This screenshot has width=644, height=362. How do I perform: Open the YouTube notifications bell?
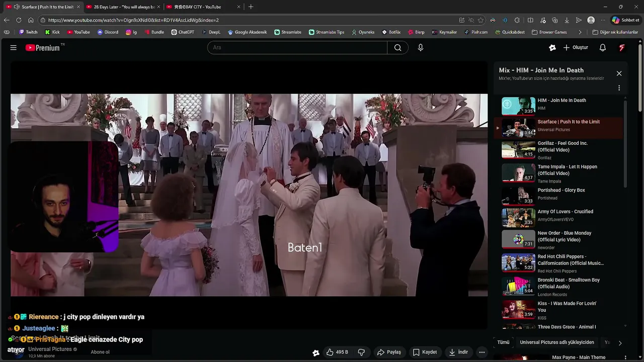click(603, 47)
